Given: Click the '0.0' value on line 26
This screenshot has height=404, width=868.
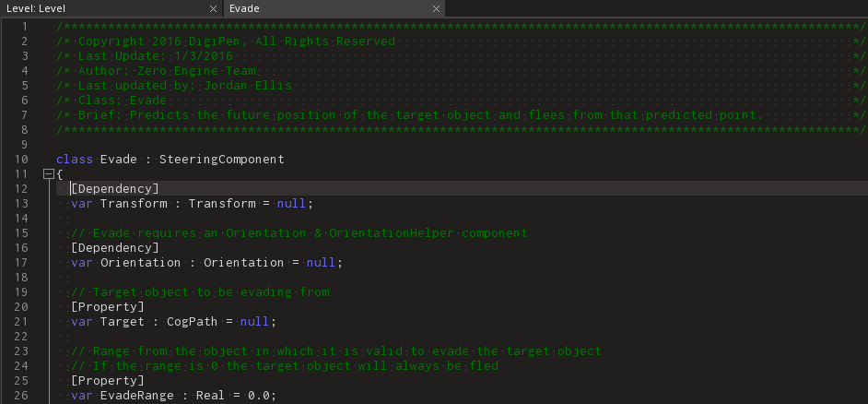Looking at the screenshot, I should pyautogui.click(x=259, y=395).
